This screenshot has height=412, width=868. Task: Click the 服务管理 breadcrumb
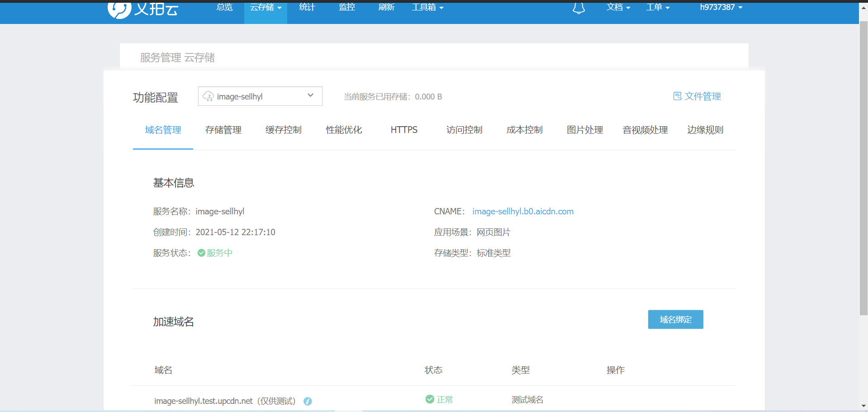click(161, 58)
